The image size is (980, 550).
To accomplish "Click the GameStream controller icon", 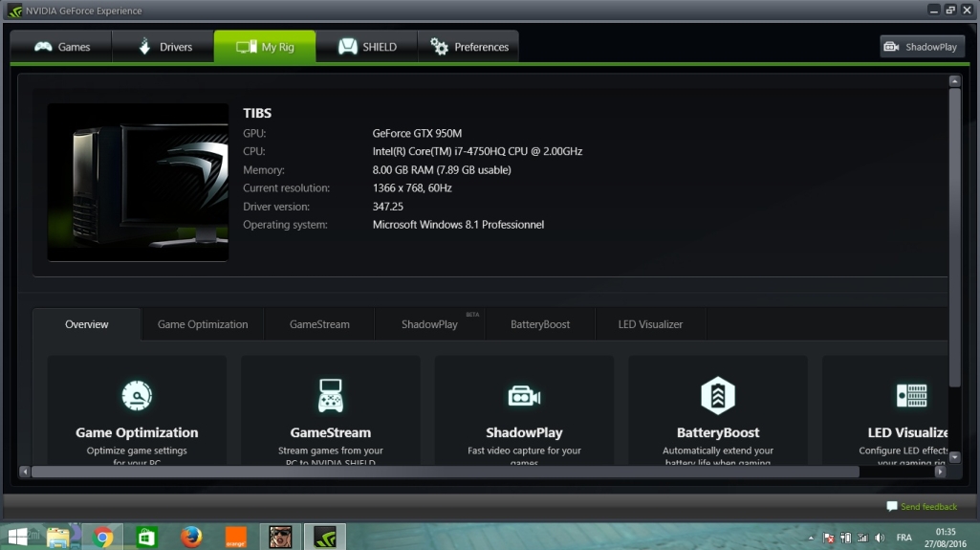I will pyautogui.click(x=330, y=395).
